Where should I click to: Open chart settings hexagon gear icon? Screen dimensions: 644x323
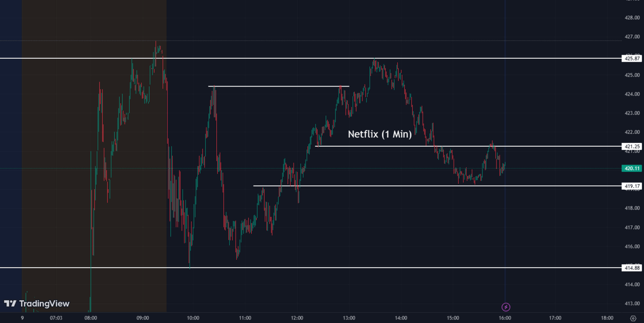(x=633, y=318)
